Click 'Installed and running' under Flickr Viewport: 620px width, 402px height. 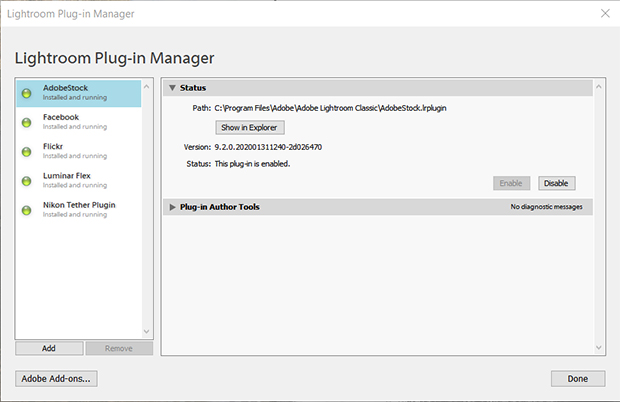(75, 156)
